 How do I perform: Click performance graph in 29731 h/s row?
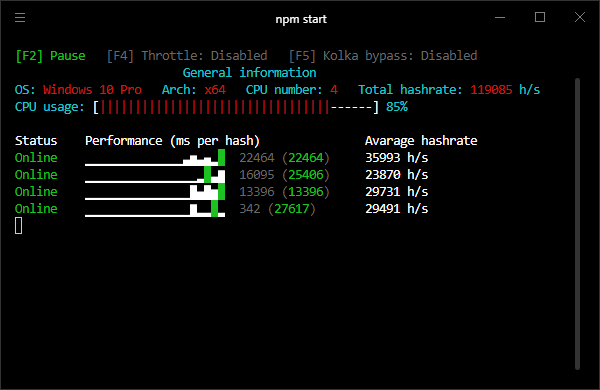[x=155, y=192]
